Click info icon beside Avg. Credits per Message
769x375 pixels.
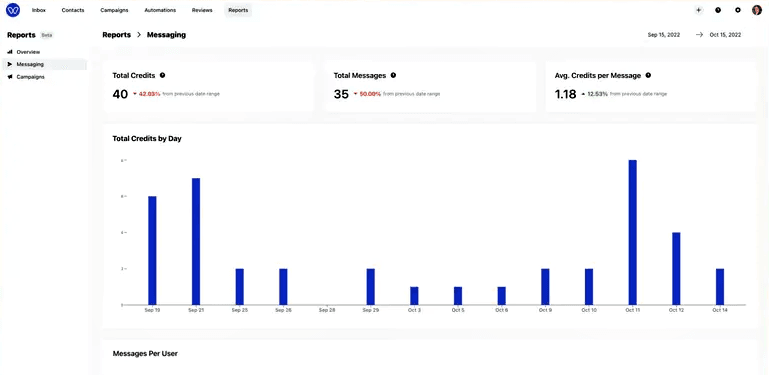(x=648, y=75)
